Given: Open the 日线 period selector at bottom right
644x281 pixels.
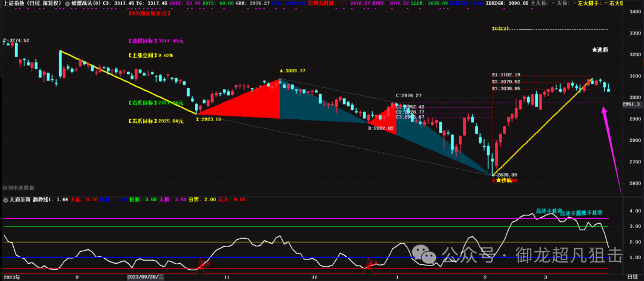Looking at the screenshot, I should (632, 277).
